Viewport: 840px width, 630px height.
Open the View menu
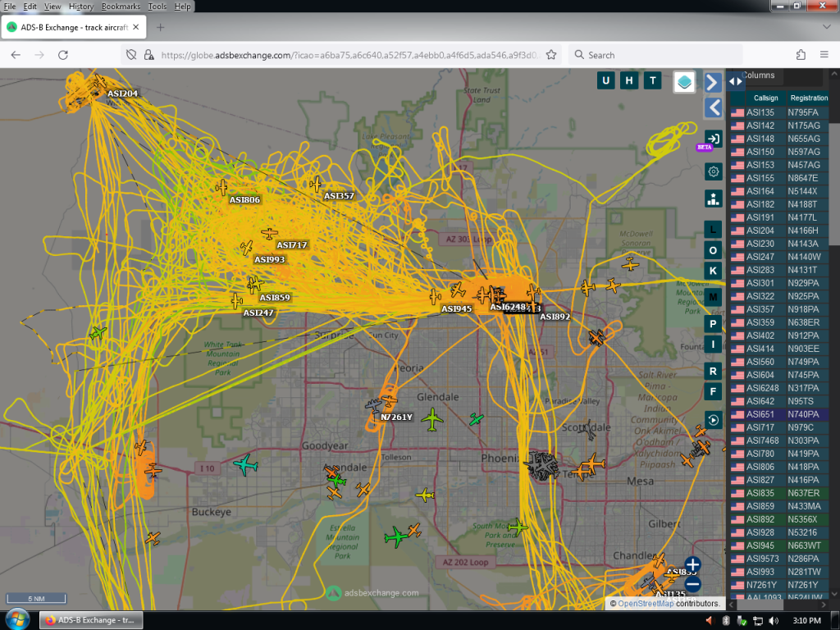[x=52, y=7]
